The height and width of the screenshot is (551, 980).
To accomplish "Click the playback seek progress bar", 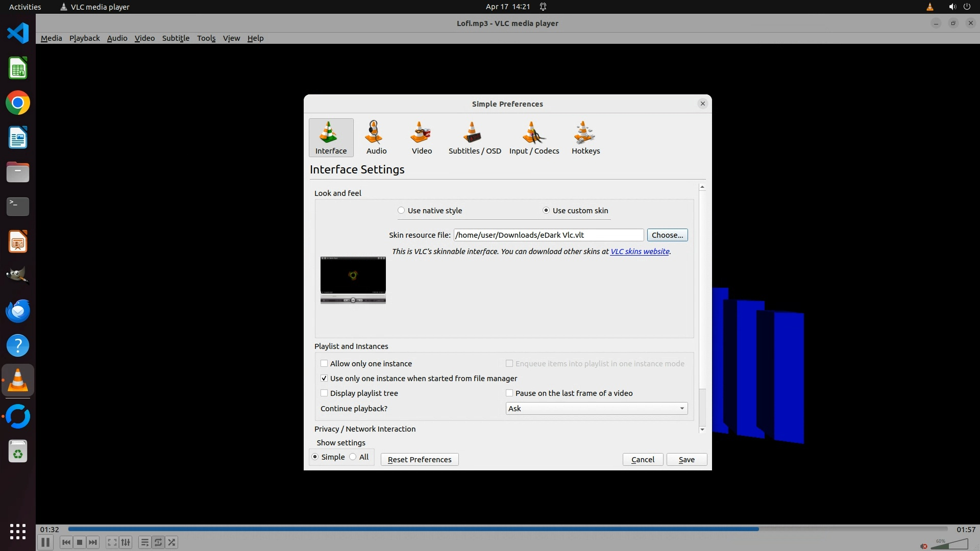I will (507, 529).
